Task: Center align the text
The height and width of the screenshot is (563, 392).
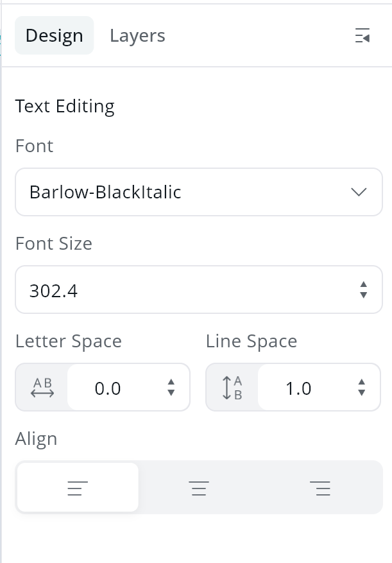Action: click(x=199, y=488)
